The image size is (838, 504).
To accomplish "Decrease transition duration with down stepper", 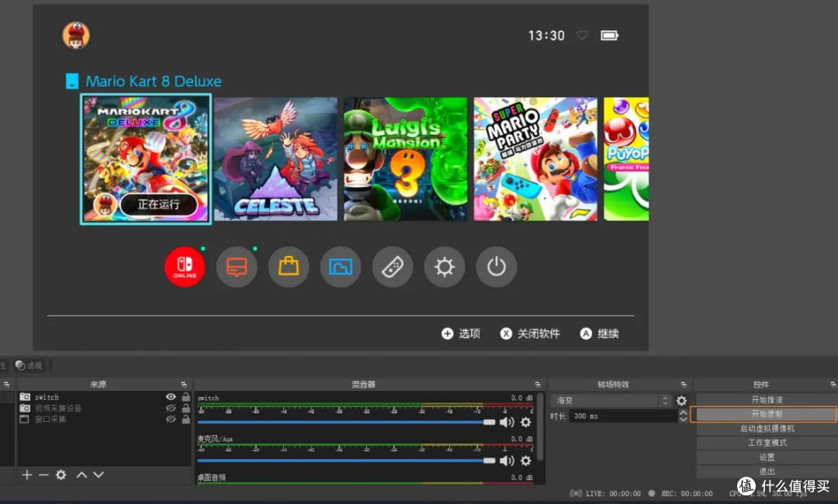I will [683, 419].
